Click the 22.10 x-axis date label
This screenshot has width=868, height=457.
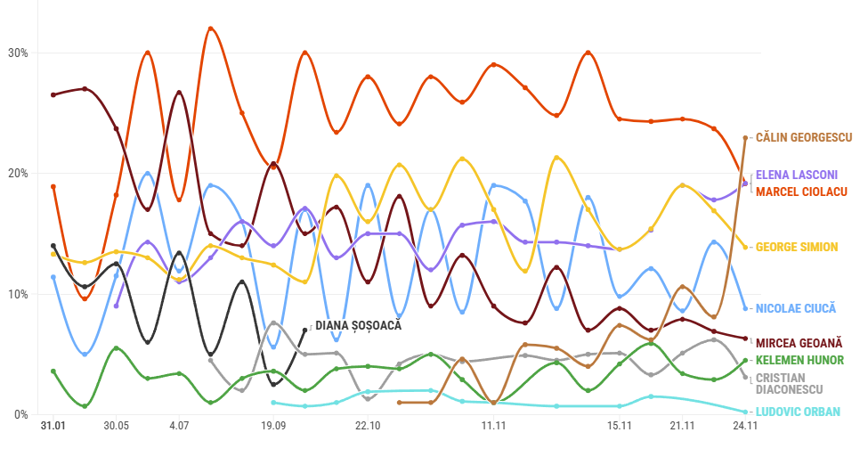[x=368, y=427]
